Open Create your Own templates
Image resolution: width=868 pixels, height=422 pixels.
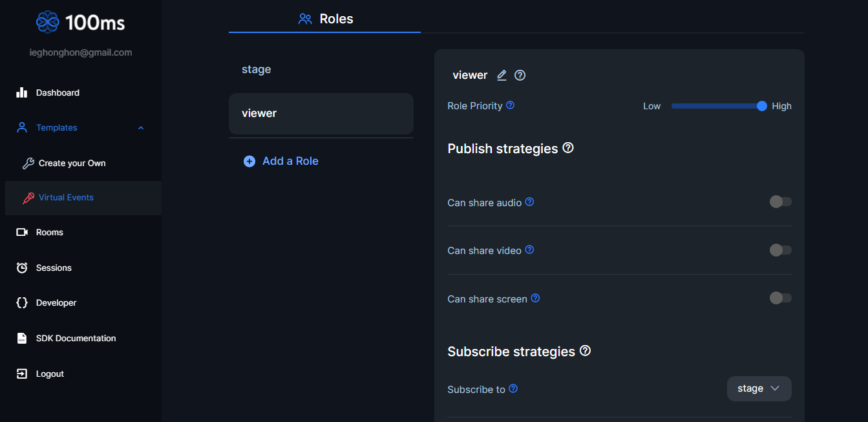click(x=72, y=163)
